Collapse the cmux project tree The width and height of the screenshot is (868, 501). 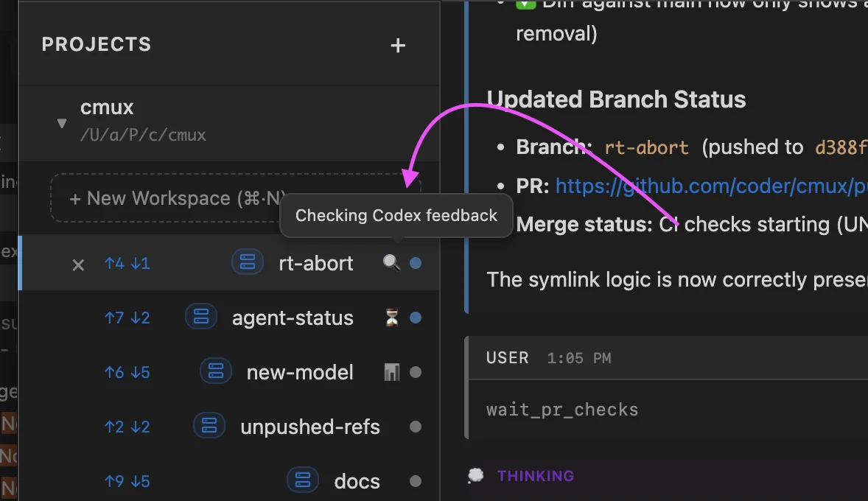click(62, 124)
